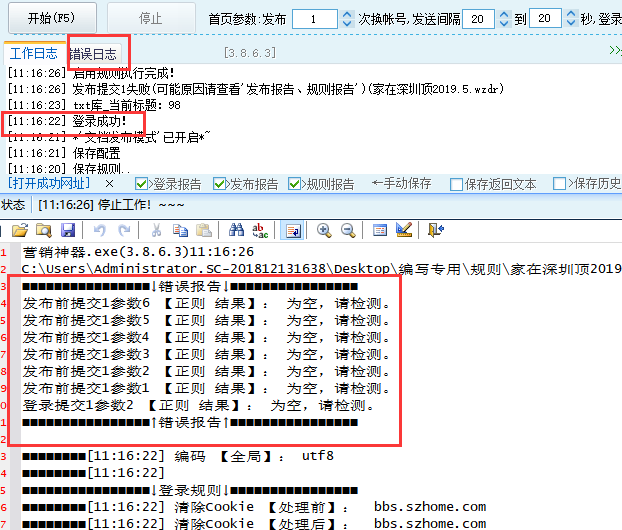Select the 登录成功! log line
Screen dimensions: 622x530
[67, 121]
